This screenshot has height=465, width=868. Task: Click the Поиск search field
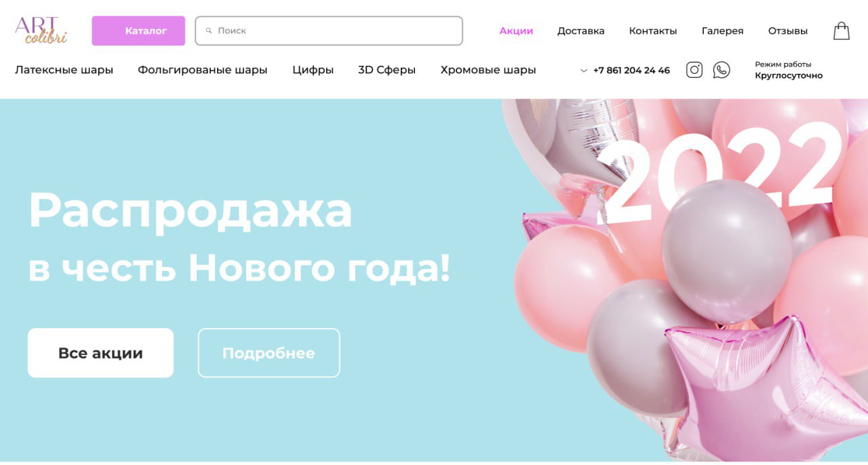click(x=329, y=31)
